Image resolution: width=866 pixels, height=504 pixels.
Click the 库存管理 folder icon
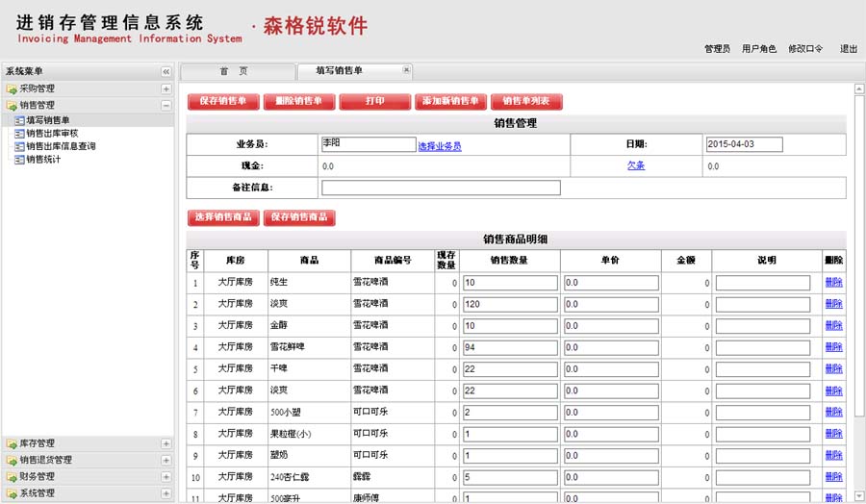[x=12, y=443]
